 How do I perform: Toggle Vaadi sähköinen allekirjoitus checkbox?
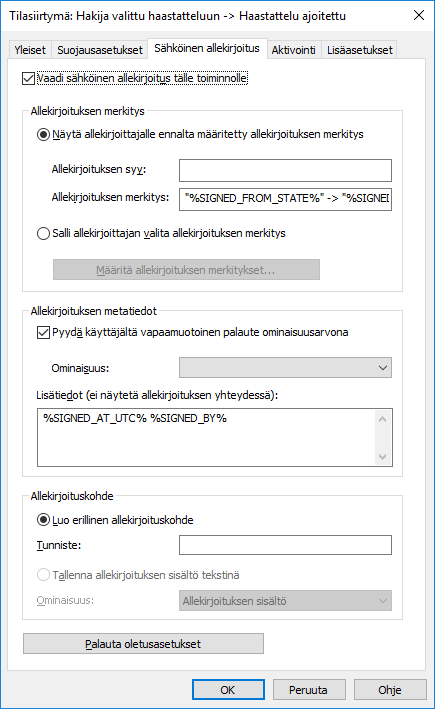pyautogui.click(x=28, y=78)
